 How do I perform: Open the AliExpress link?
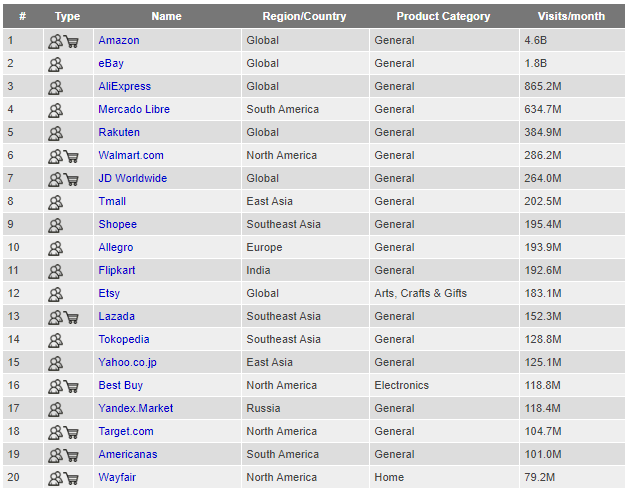pyautogui.click(x=124, y=87)
